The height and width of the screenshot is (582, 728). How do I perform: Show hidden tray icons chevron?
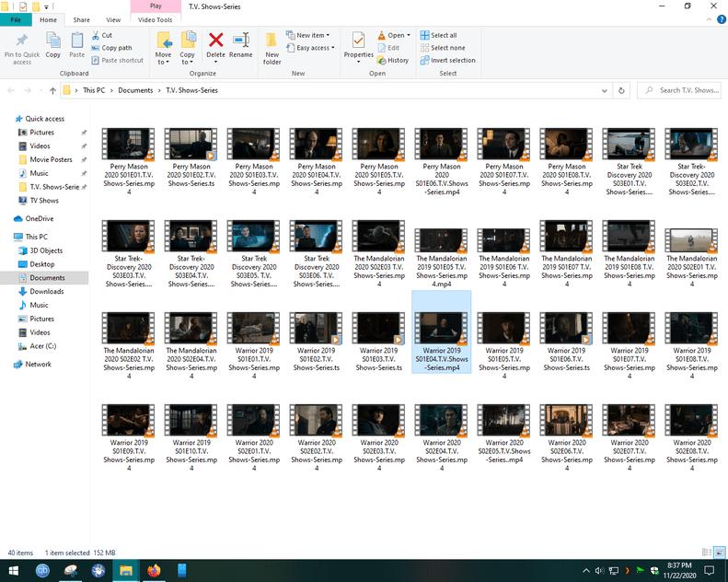pyautogui.click(x=586, y=570)
